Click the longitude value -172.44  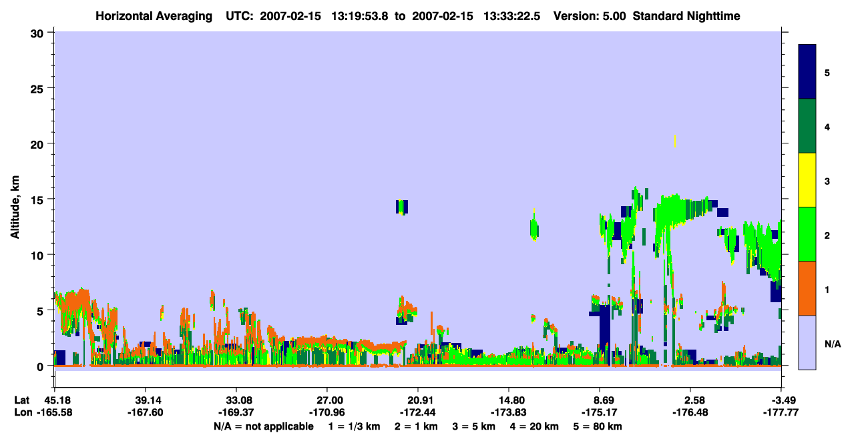(417, 412)
